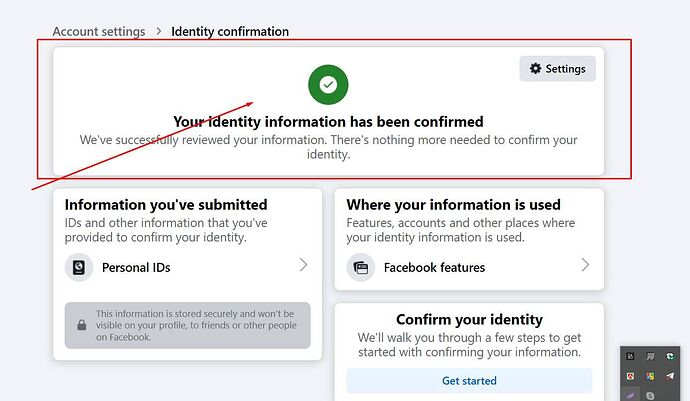The image size is (690, 401).
Task: Open the paper plane tray icon
Action: point(670,375)
